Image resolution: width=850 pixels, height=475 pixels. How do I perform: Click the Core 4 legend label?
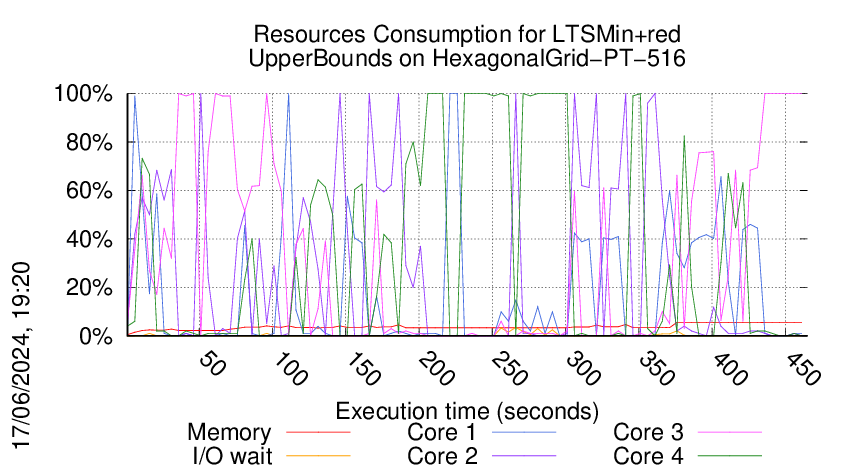click(x=648, y=457)
